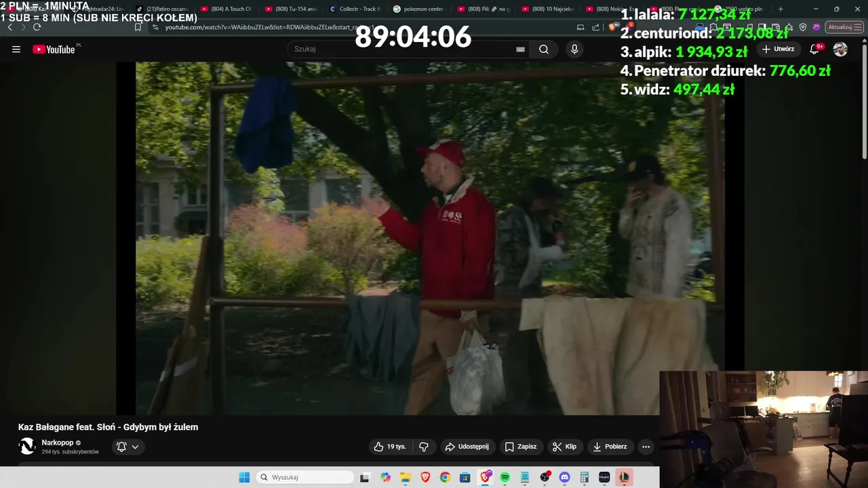
Task: Click the browser back arrow
Action: [9, 27]
